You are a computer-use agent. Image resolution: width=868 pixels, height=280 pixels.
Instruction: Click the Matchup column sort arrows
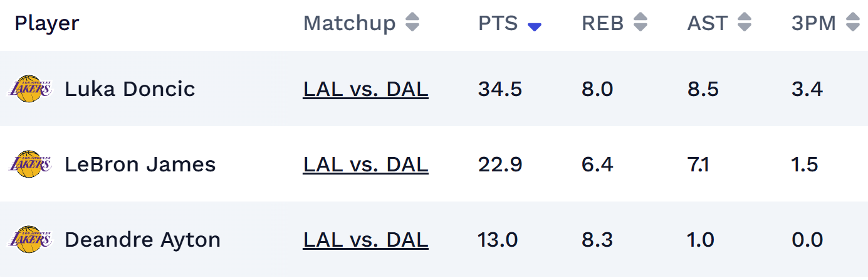(412, 23)
